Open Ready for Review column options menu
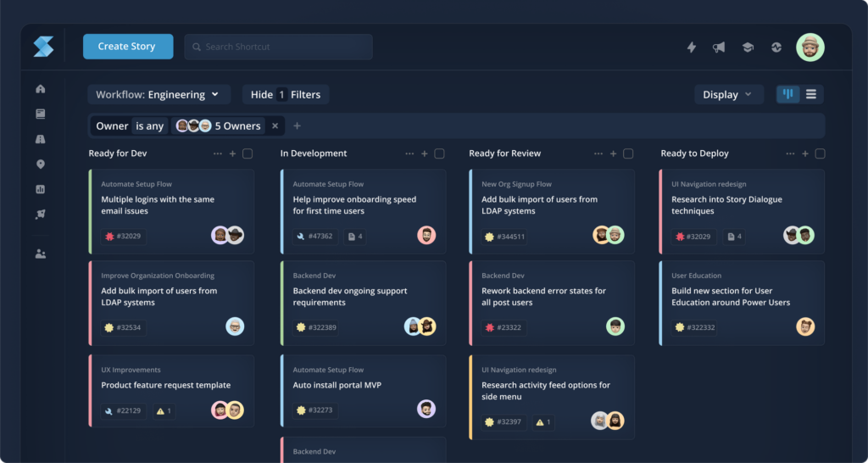This screenshot has width=868, height=463. (598, 153)
